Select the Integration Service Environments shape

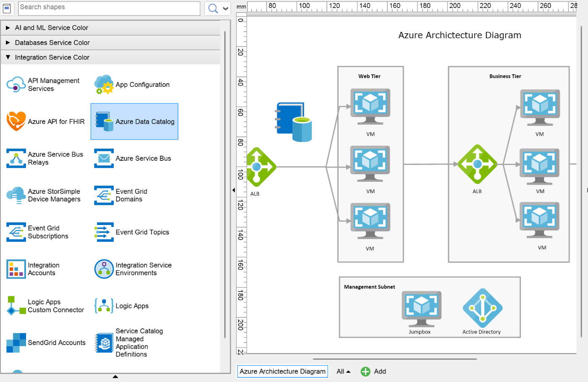coord(133,269)
